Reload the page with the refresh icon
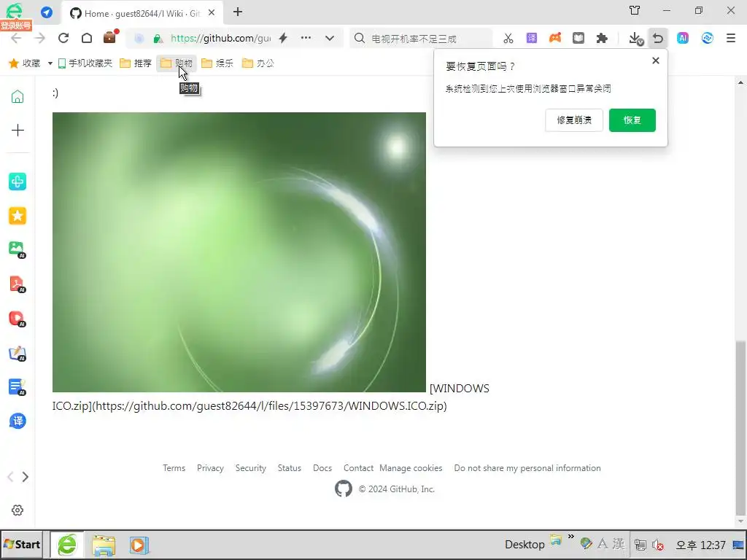The image size is (747, 560). [63, 38]
